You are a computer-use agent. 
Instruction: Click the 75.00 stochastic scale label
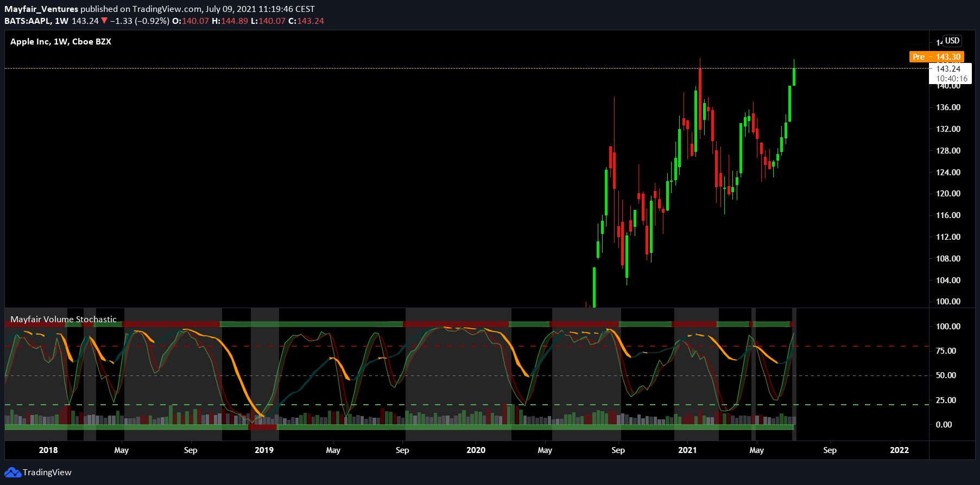pos(946,351)
